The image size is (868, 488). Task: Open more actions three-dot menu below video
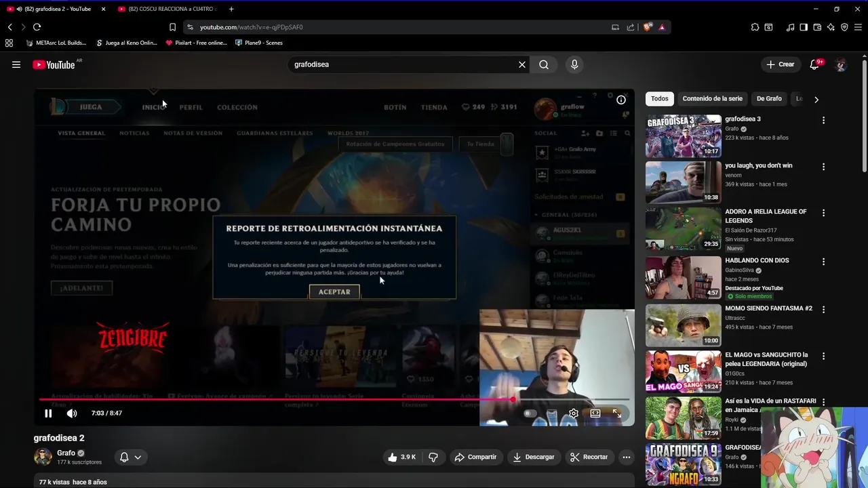tap(627, 457)
